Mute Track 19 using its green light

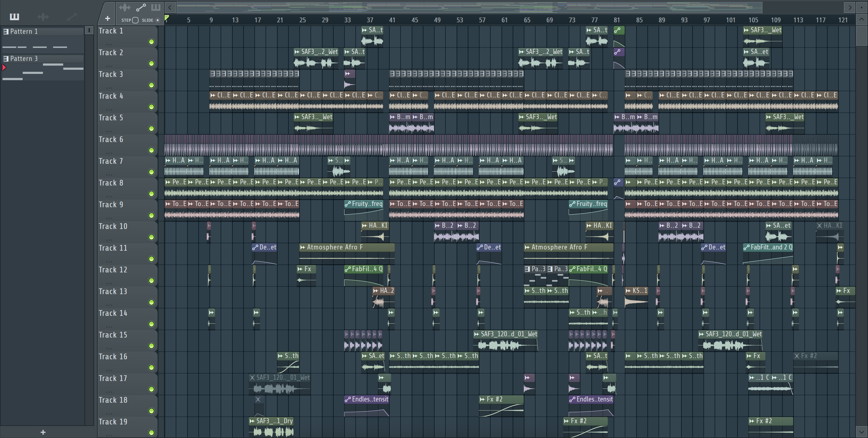[x=151, y=433]
